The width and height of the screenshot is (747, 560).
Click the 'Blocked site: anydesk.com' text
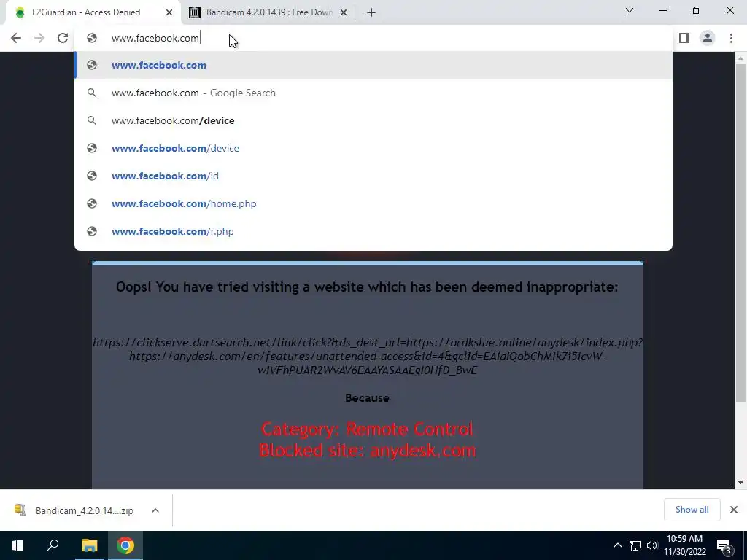[x=368, y=451]
